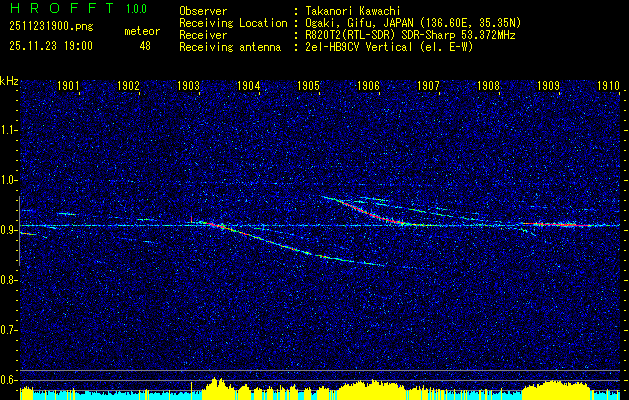
Task: Click time marker 1906
Action: [368, 85]
